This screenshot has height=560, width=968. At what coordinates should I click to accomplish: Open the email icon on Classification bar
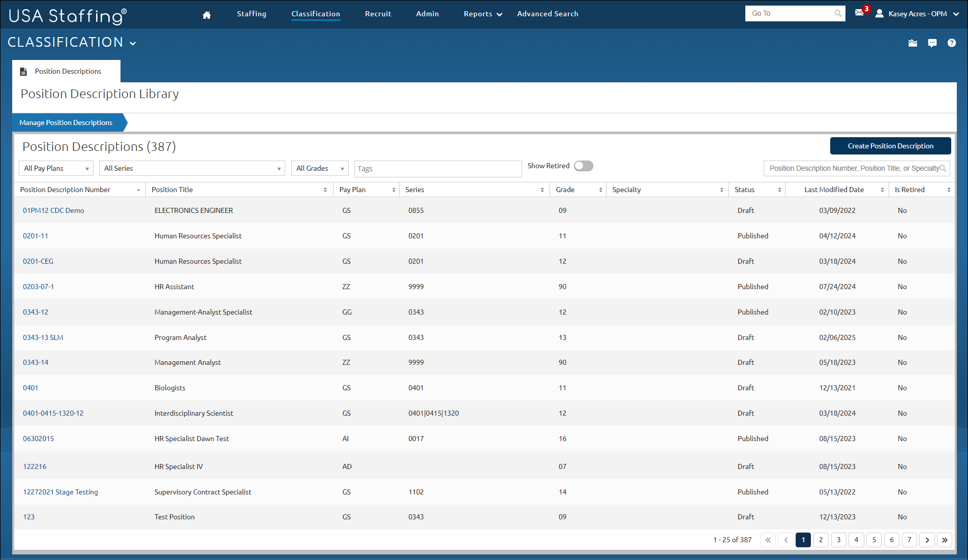(x=913, y=43)
